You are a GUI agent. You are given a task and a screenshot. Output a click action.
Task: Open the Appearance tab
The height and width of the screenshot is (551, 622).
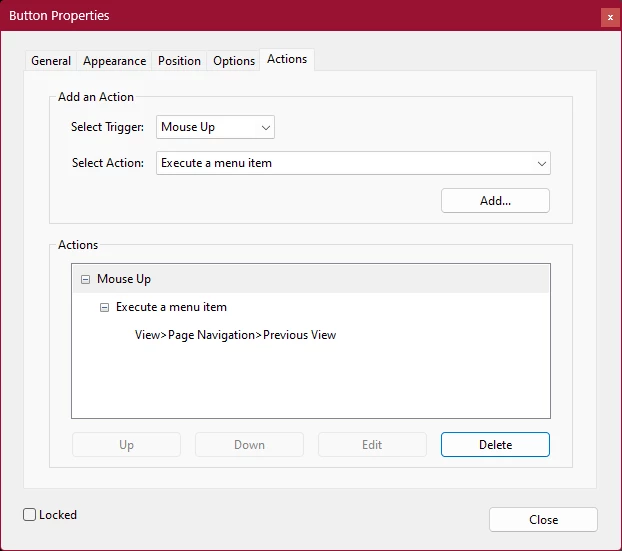click(114, 61)
